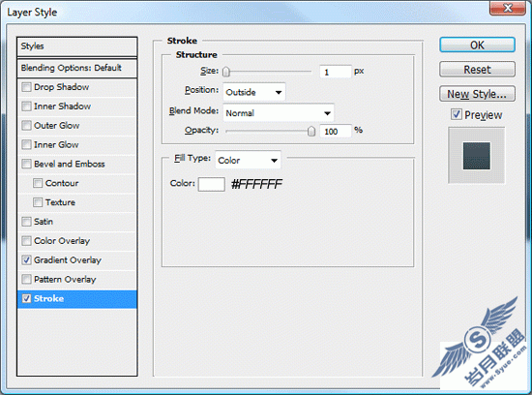Toggle the Outer Glow effect checkbox
The height and width of the screenshot is (395, 532).
[26, 126]
